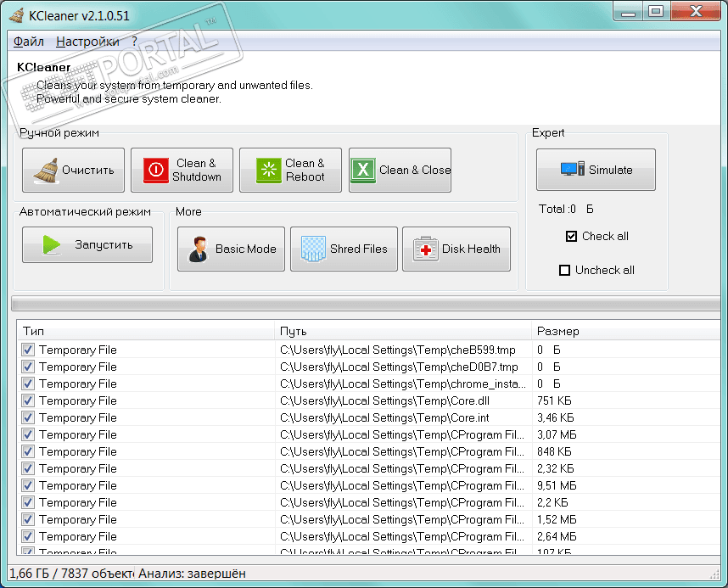The height and width of the screenshot is (588, 728).
Task: Sort by the Тип column header
Action: click(146, 331)
